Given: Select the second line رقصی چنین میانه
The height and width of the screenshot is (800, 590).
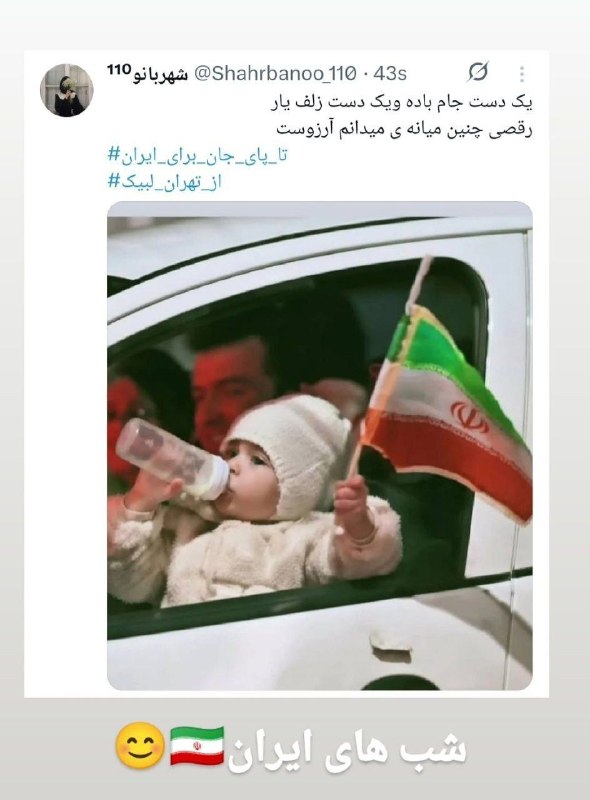Looking at the screenshot, I should coord(404,129).
